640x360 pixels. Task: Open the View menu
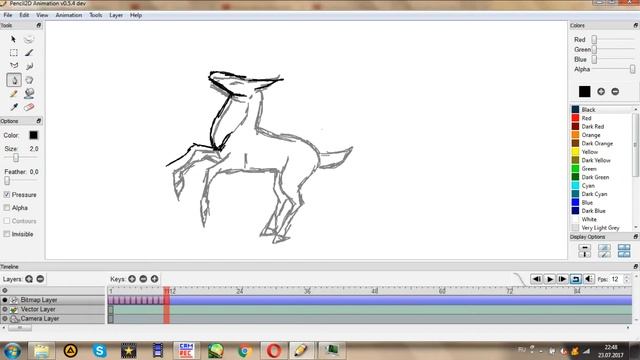[x=42, y=15]
